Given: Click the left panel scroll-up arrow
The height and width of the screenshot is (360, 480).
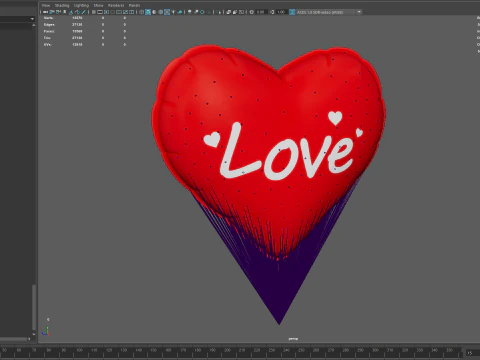Looking at the screenshot, I should [34, 25].
